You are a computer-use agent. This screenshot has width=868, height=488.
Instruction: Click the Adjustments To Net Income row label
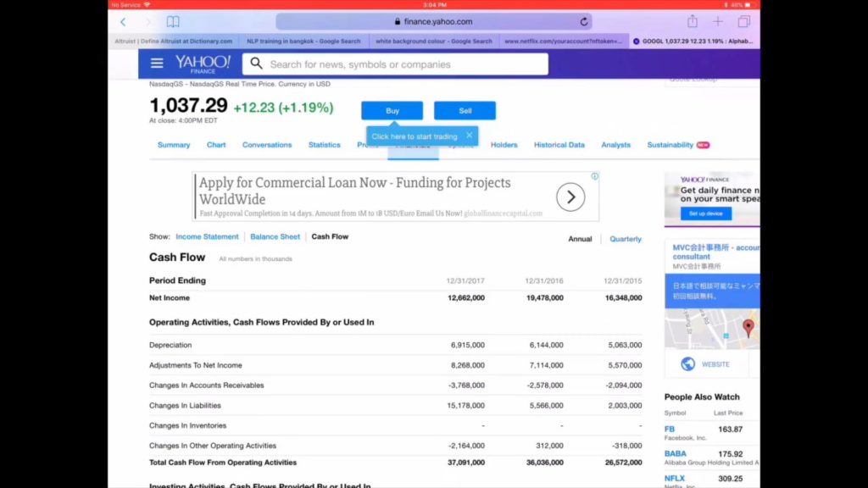click(x=196, y=365)
